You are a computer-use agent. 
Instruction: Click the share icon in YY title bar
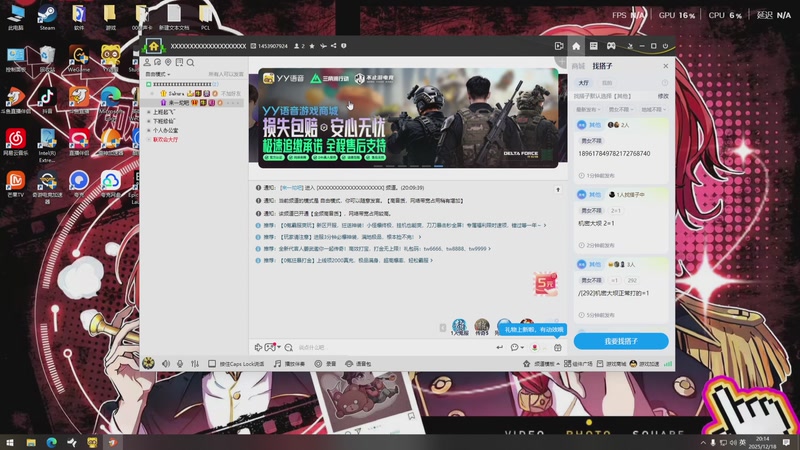pos(333,46)
